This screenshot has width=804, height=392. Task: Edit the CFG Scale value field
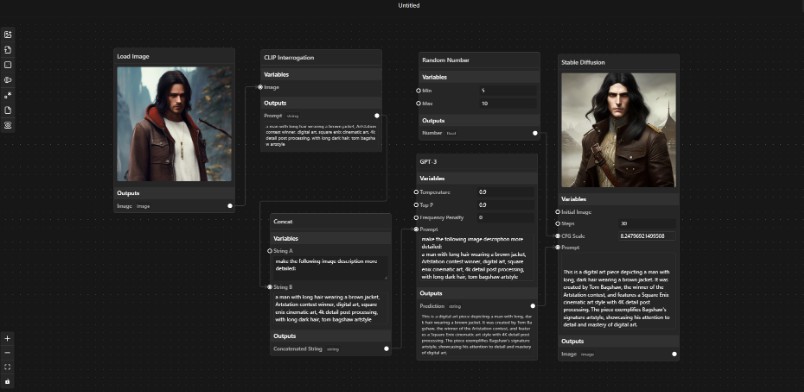(647, 236)
